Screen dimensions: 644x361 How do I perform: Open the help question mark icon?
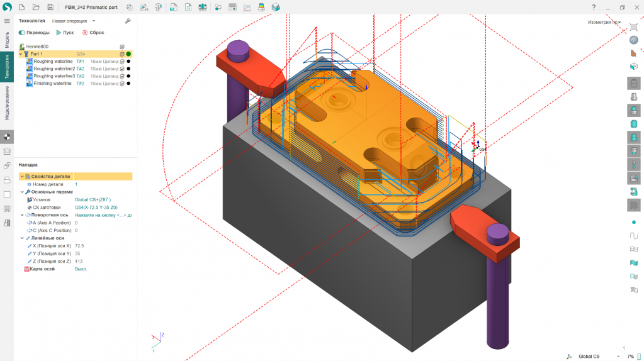pyautogui.click(x=594, y=7)
